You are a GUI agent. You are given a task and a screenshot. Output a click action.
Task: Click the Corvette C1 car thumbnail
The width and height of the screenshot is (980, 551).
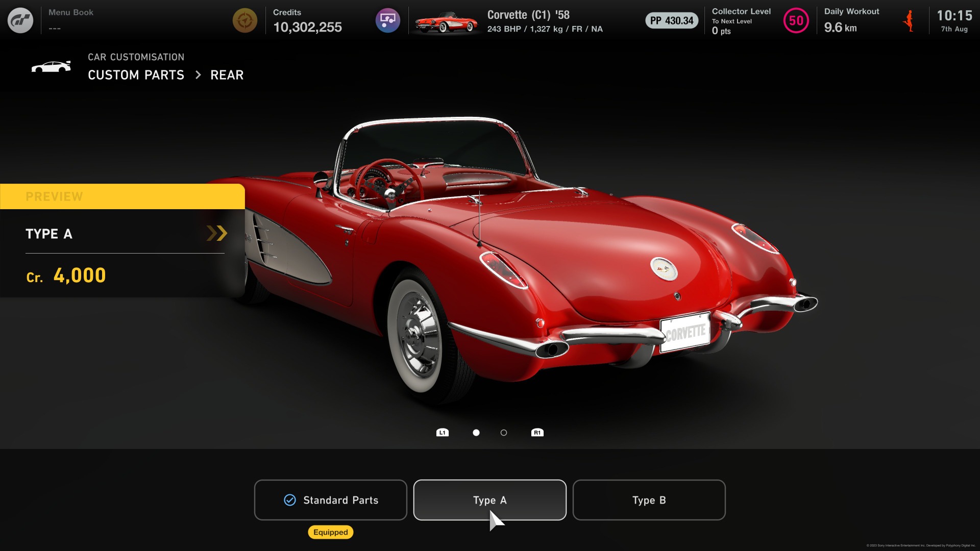[x=447, y=22]
